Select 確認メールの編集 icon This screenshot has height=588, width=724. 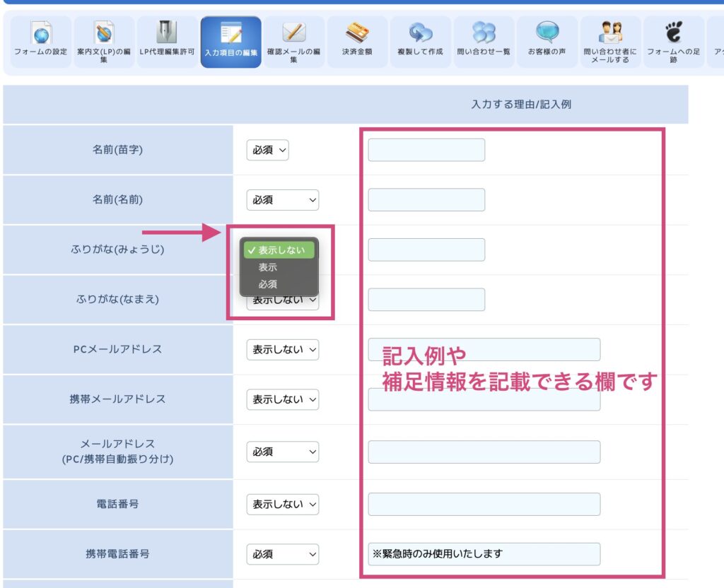click(x=293, y=33)
